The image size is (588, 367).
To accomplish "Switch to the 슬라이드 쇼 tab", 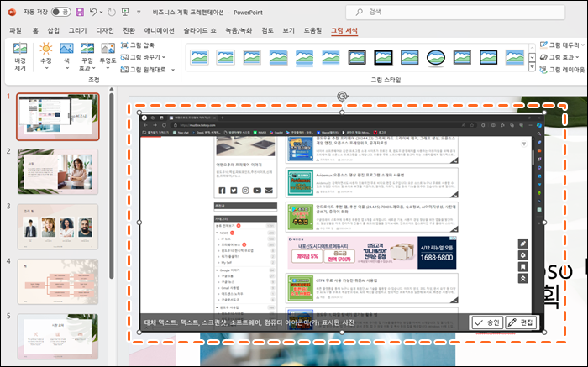I will [200, 30].
